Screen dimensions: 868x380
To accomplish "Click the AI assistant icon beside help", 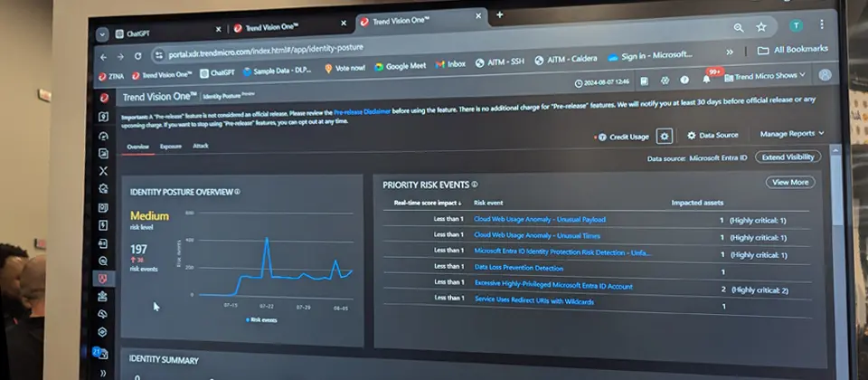I will pos(665,81).
